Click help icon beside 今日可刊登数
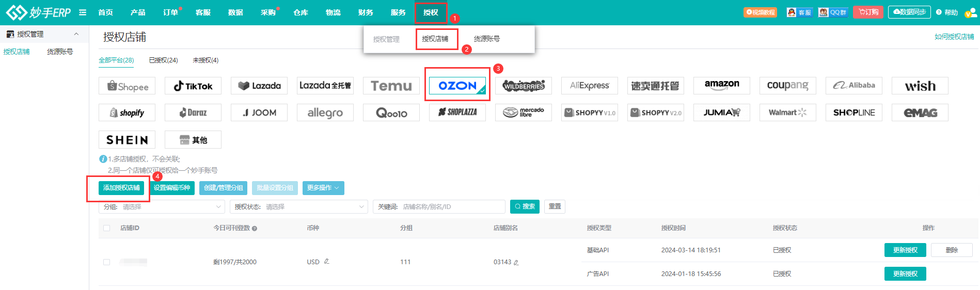This screenshot has width=980, height=290. pyautogui.click(x=255, y=228)
